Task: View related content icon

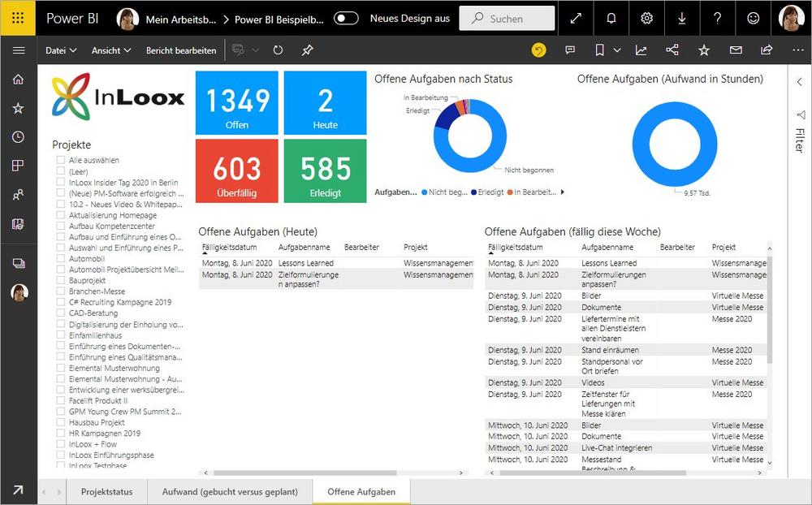Action: [x=672, y=50]
